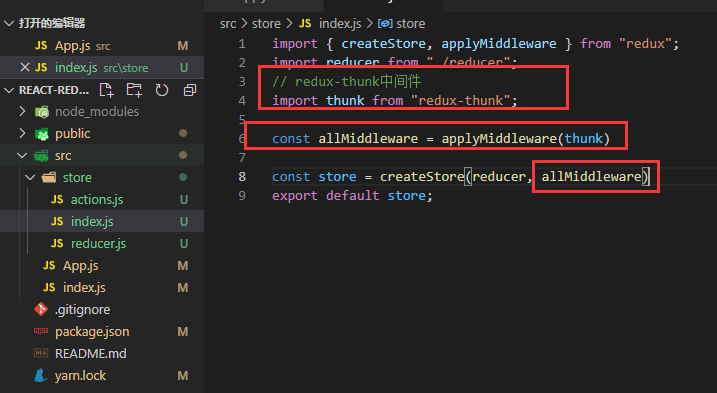Viewport: 717px width, 393px height.
Task: Open reducer.js from the file tree
Action: coord(98,243)
